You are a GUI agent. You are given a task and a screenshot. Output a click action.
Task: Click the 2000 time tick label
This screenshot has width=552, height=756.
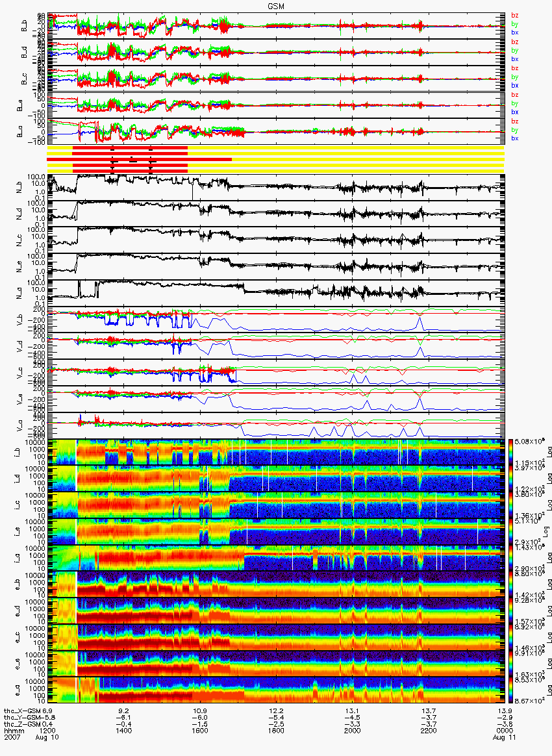353,731
